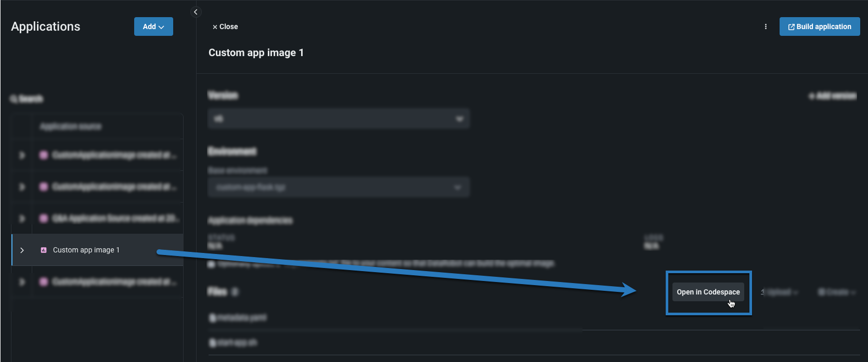Select the Custom app image 1 list entry
The height and width of the screenshot is (362, 868).
[86, 250]
